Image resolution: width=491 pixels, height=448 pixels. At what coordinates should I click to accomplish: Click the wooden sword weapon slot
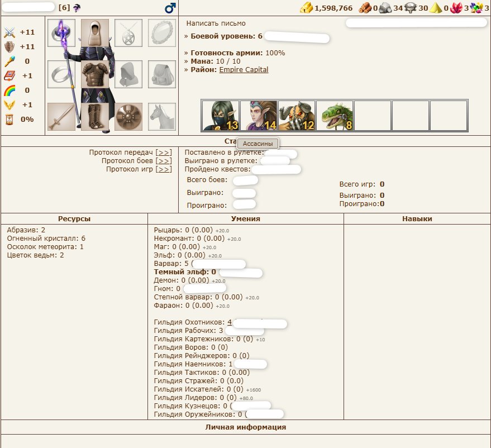pyautogui.click(x=61, y=116)
